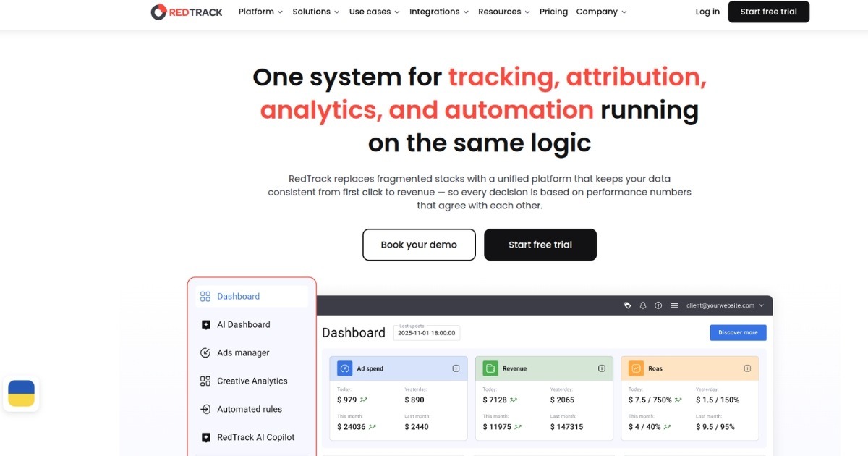Screen dimensions: 868x456
Task: Click the Last update date field
Action: [427, 332]
